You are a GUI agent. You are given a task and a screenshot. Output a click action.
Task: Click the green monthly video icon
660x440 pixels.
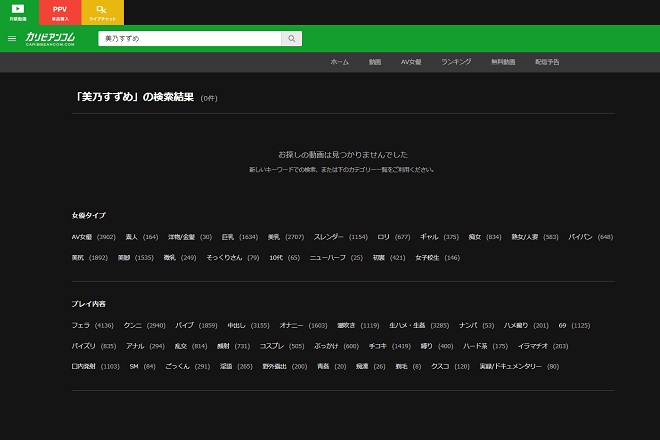click(19, 12)
